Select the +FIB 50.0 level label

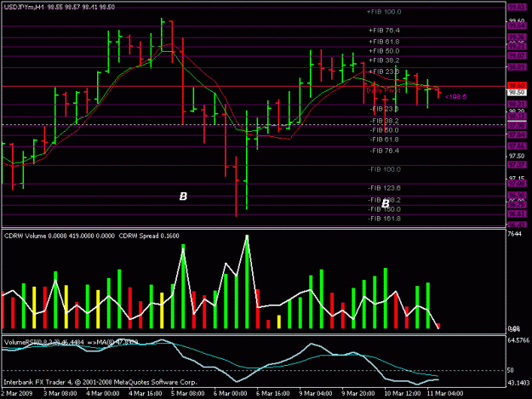384,51
